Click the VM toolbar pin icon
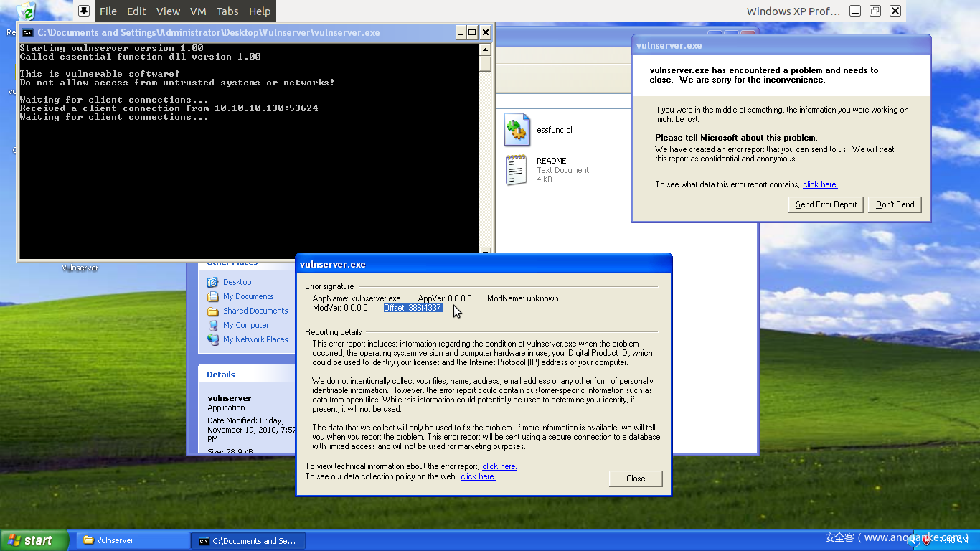Image resolution: width=980 pixels, height=551 pixels. click(84, 11)
